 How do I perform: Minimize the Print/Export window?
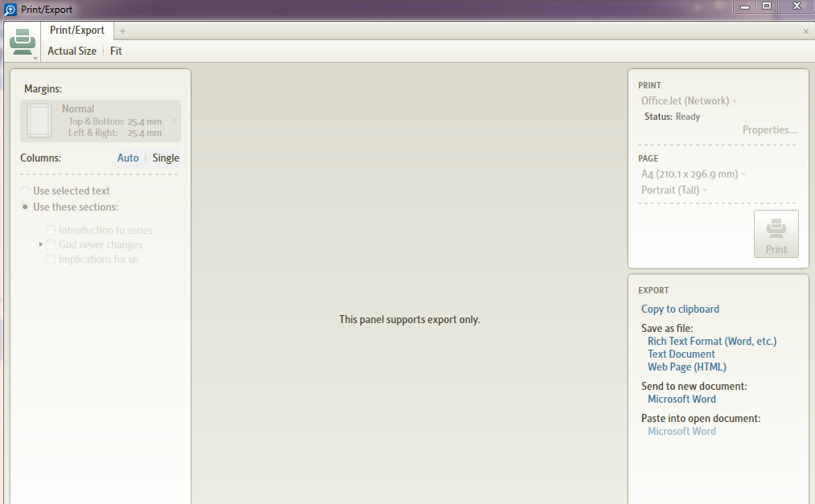pyautogui.click(x=745, y=6)
